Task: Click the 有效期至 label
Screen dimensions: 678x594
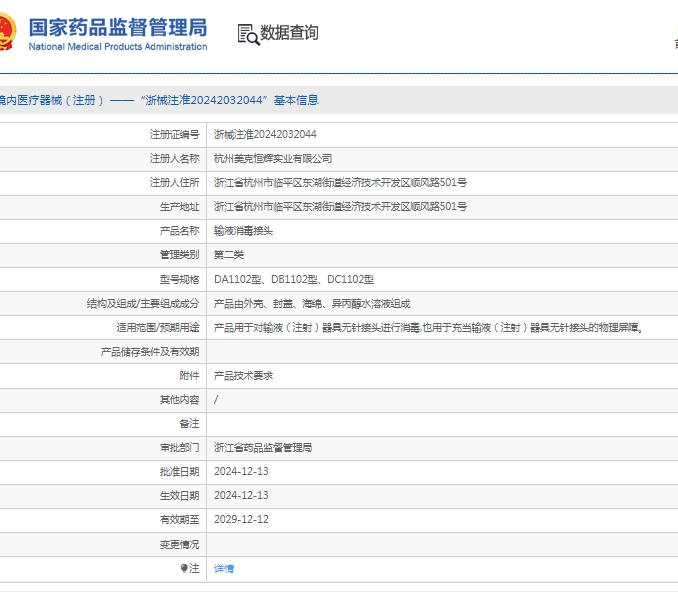Action: (x=179, y=519)
